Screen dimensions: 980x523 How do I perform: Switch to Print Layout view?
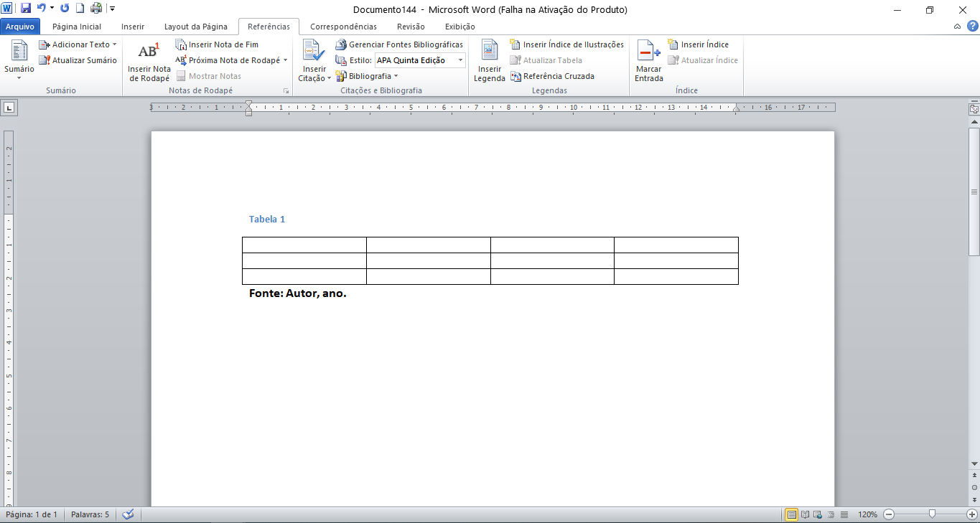(x=792, y=514)
